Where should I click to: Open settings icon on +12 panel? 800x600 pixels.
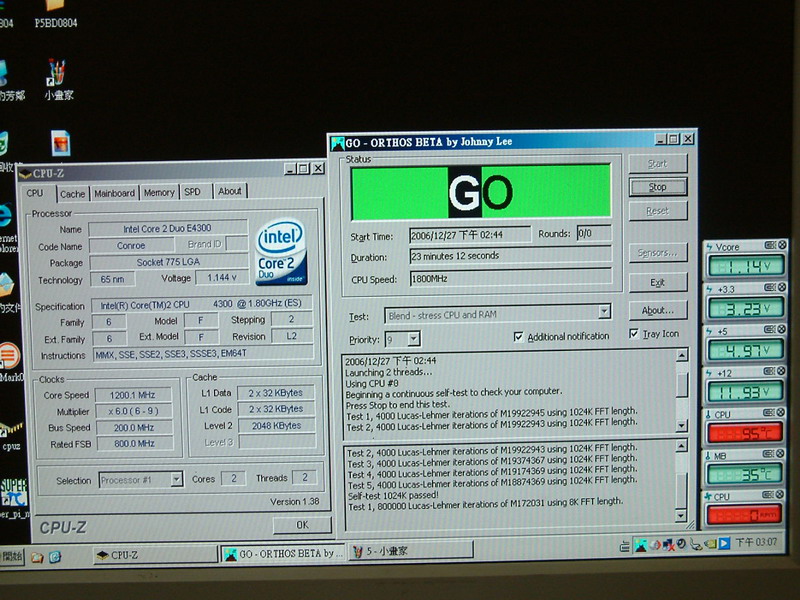pyautogui.click(x=769, y=371)
